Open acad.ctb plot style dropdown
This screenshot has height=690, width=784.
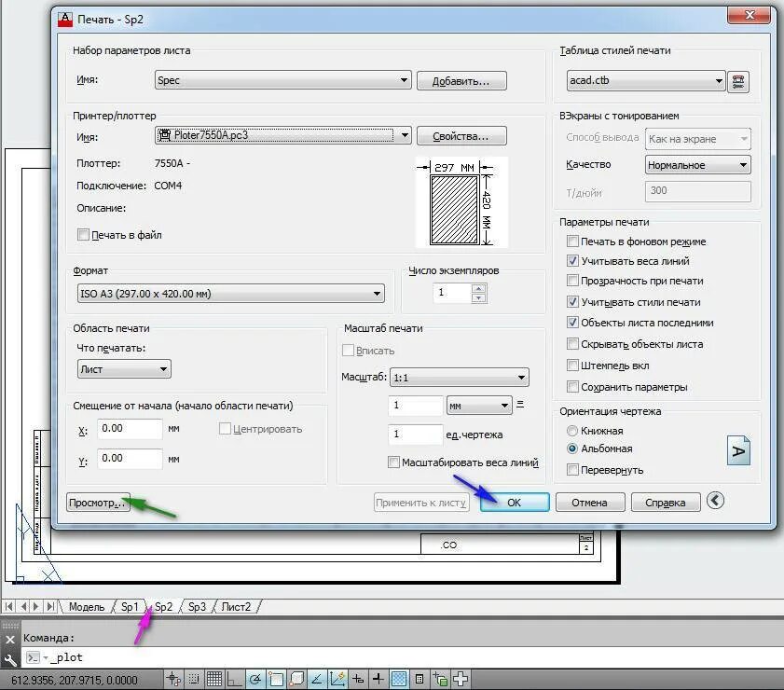[x=645, y=80]
